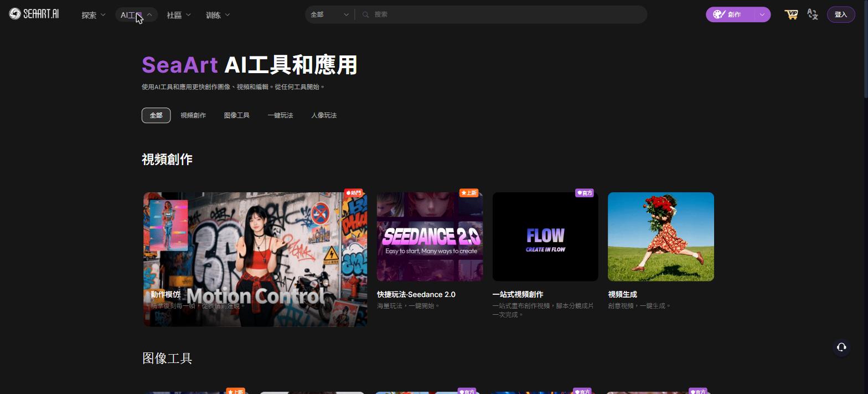Open the arrow next to 創作 button
This screenshot has width=868, height=394.
coord(762,14)
